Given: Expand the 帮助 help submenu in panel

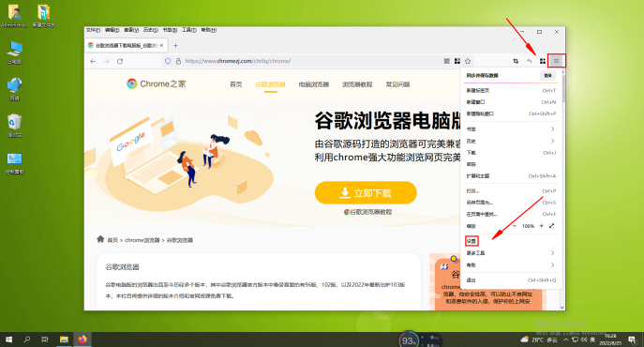Looking at the screenshot, I should [511, 265].
